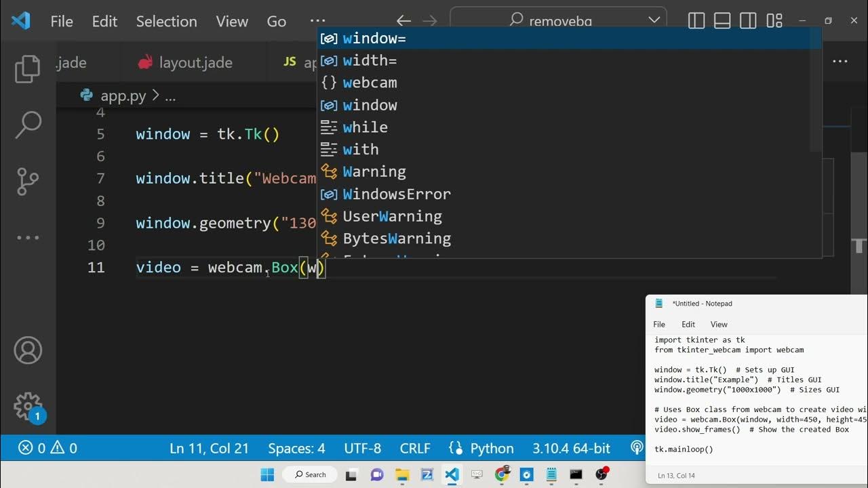Toggle the bottom panel layout

722,21
